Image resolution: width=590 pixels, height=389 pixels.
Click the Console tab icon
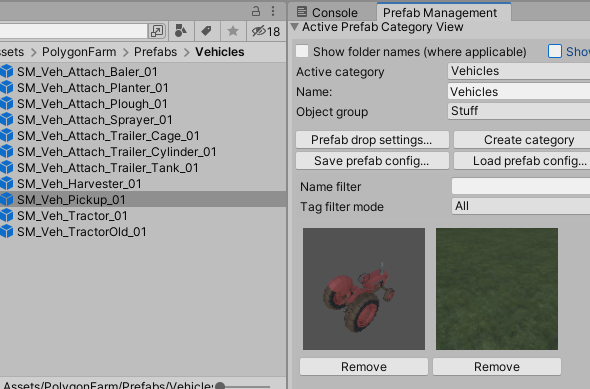point(301,12)
